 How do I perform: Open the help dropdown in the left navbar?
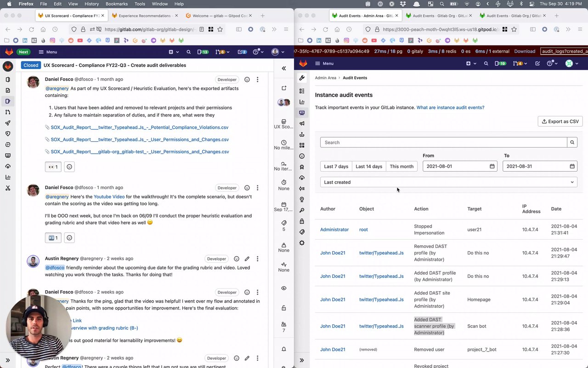click(x=258, y=52)
